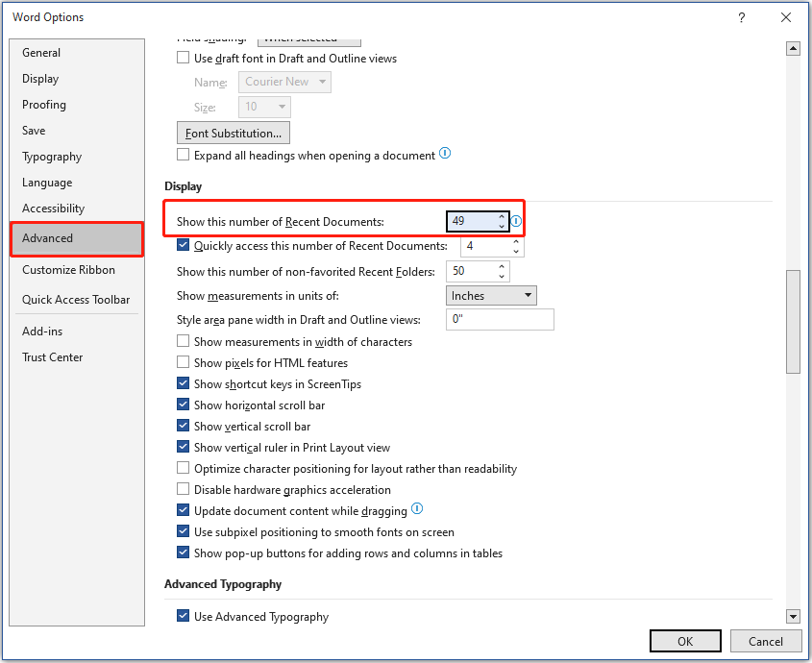Open Trust Center settings

pyautogui.click(x=77, y=356)
